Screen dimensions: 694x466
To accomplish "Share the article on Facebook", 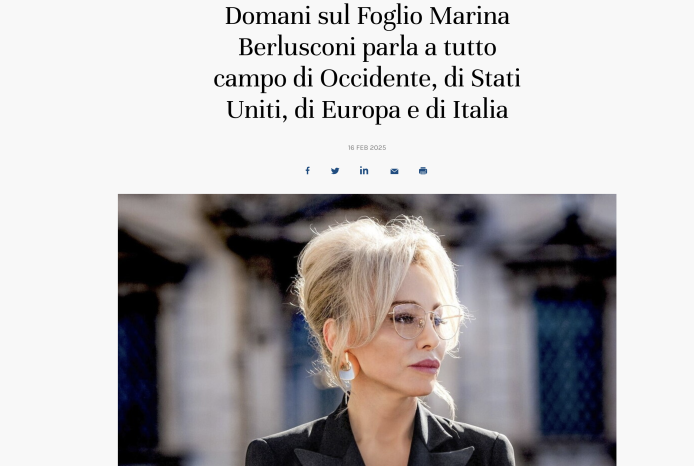I will tap(308, 171).
